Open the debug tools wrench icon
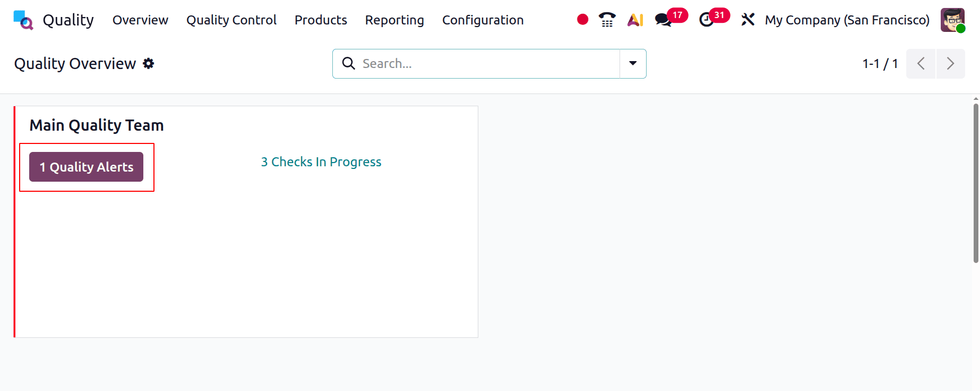 coord(747,20)
